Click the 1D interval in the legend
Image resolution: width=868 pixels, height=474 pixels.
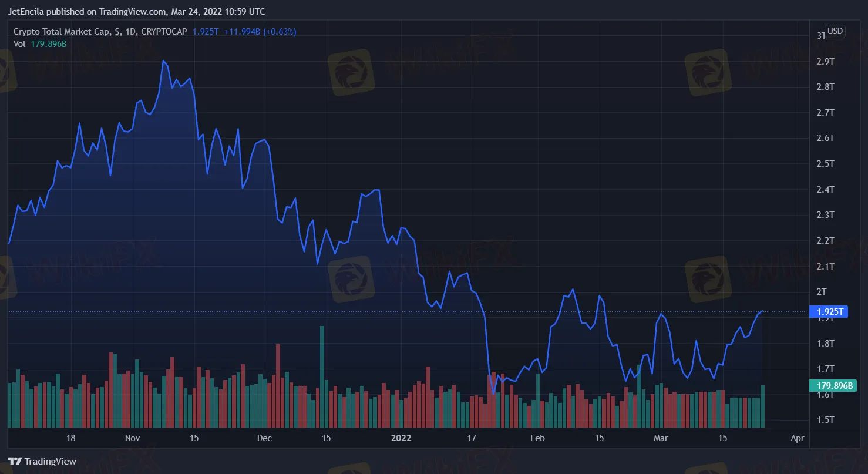130,32
